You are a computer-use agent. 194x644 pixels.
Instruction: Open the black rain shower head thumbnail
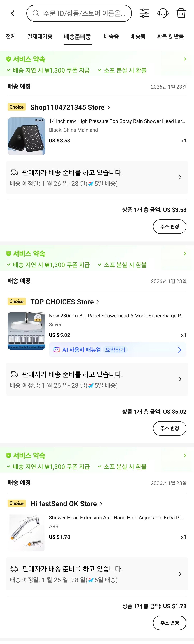(x=26, y=136)
